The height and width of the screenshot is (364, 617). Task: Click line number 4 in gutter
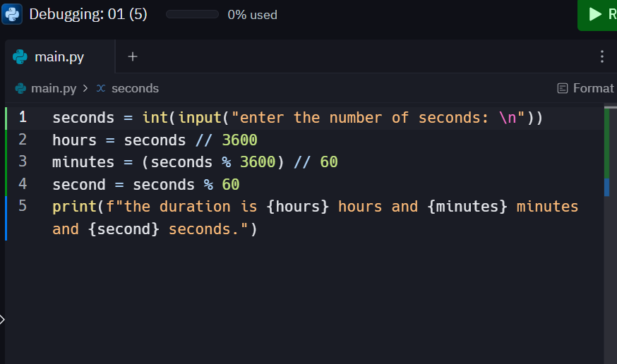click(23, 184)
